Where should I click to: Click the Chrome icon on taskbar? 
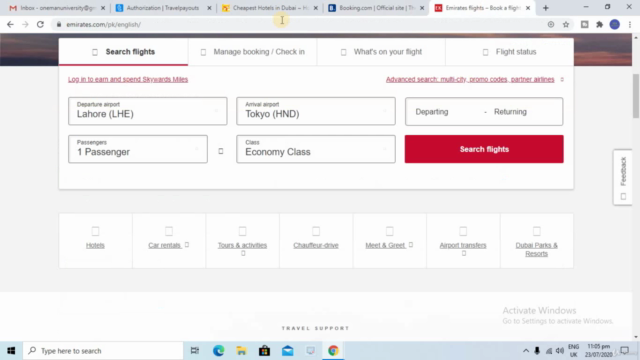point(333,351)
